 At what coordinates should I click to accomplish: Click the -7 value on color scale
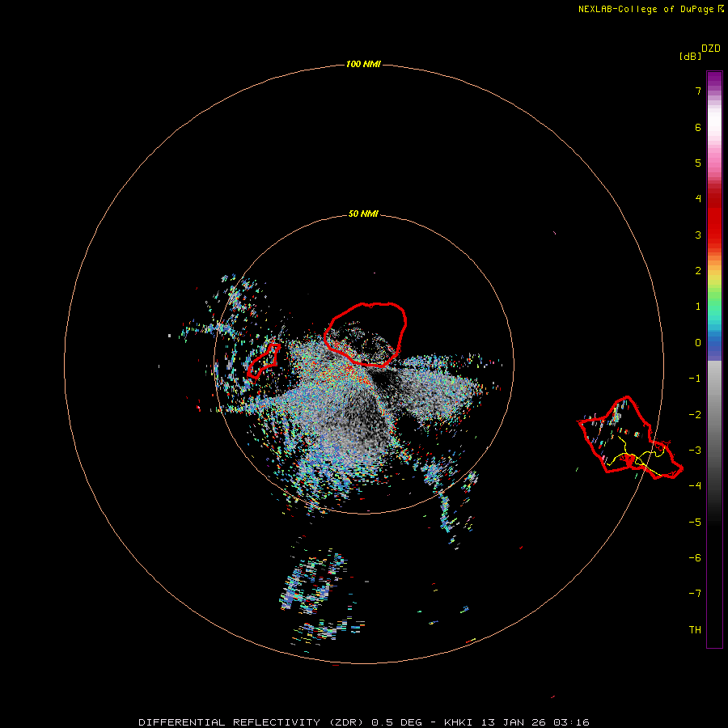(695, 594)
